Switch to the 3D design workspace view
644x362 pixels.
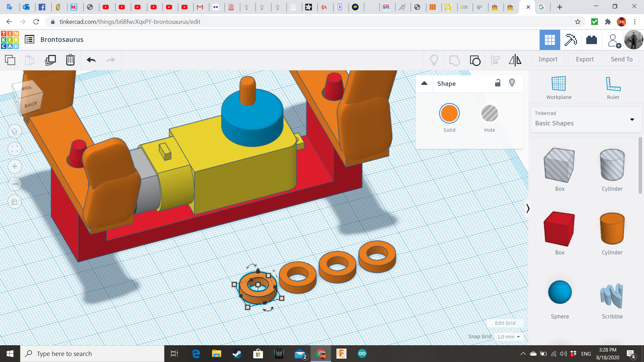coord(549,40)
